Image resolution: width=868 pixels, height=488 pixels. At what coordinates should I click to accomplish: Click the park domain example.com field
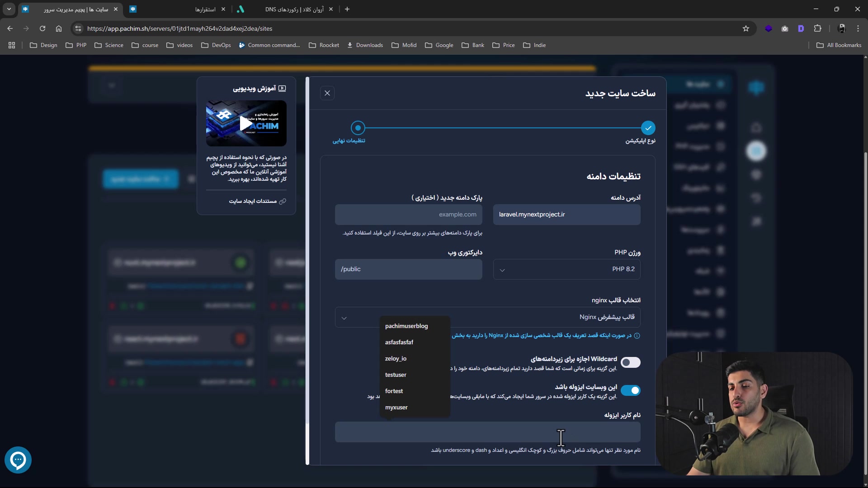point(408,215)
